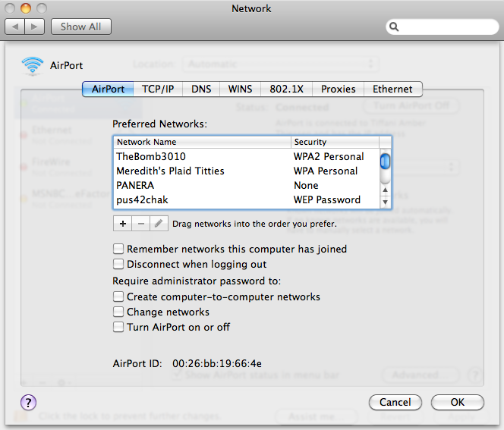Open the Proxies tab
Viewport: 504px width, 430px height.
[338, 89]
